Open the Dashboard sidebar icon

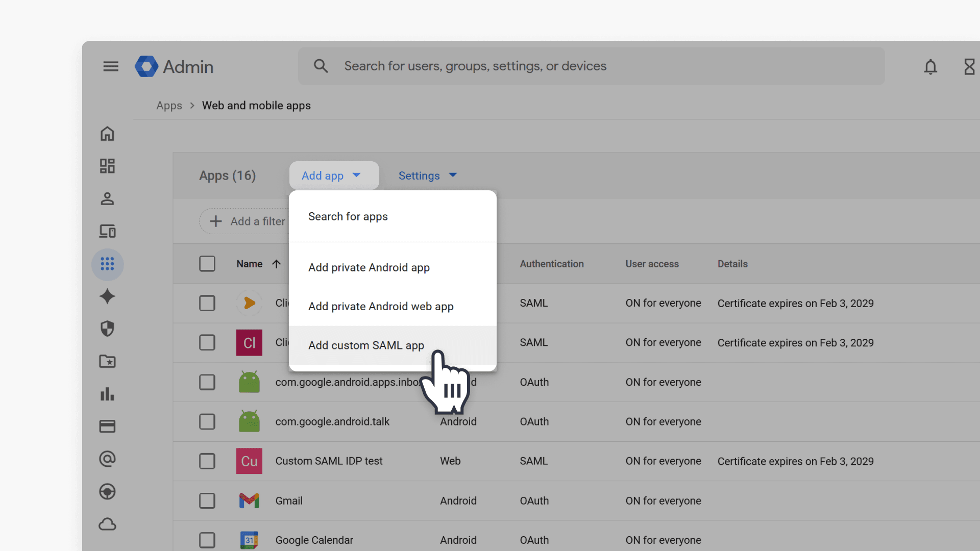[107, 166]
